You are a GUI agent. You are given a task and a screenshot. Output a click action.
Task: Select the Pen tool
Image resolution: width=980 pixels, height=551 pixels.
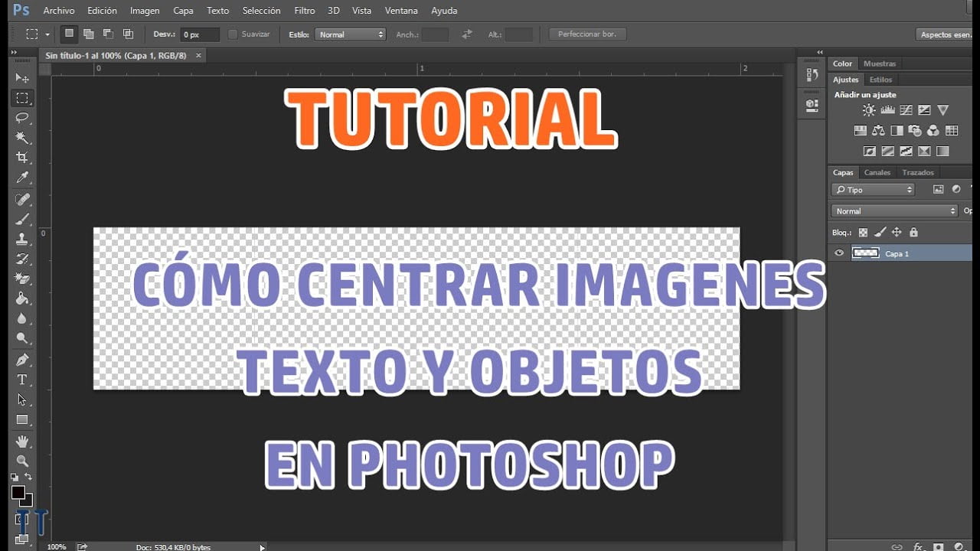(x=22, y=360)
